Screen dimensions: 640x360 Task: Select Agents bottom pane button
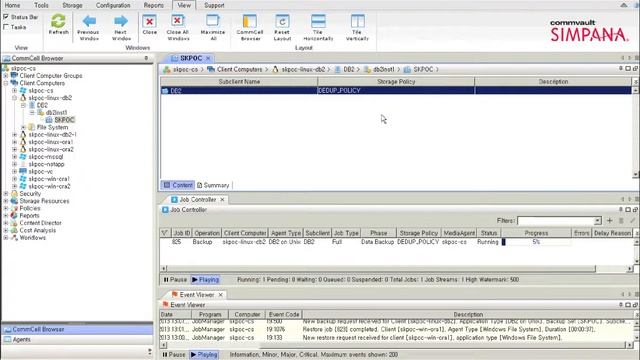pos(77,340)
